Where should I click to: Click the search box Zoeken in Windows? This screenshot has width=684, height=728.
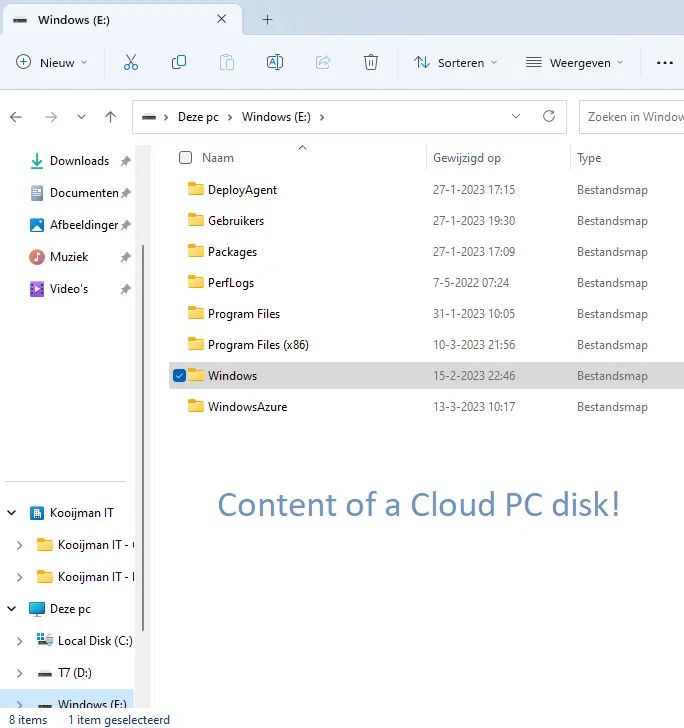tap(634, 117)
